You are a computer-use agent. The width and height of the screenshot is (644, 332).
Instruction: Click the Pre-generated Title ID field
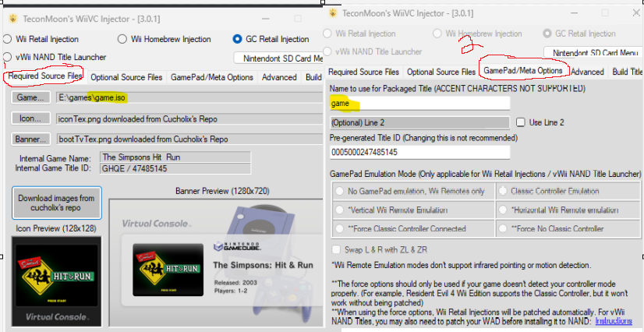point(419,152)
